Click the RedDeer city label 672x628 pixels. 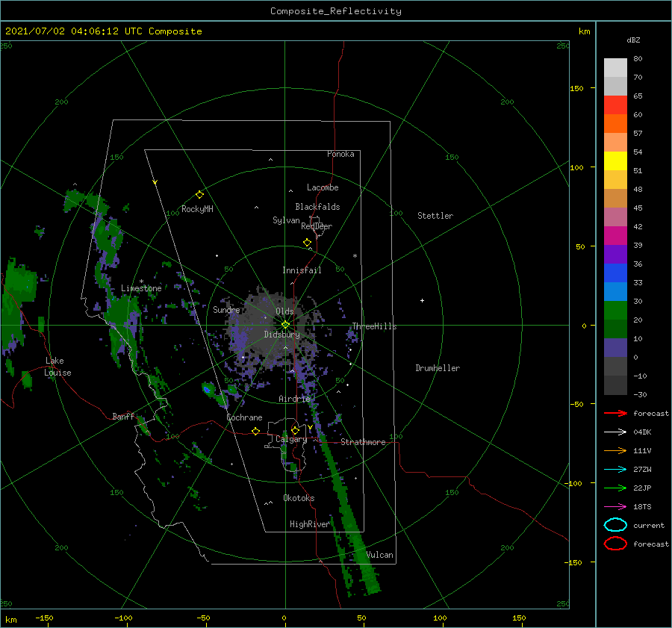[317, 226]
